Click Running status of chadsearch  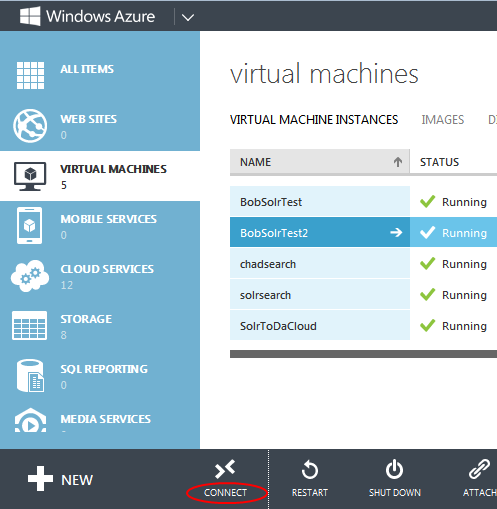click(464, 264)
